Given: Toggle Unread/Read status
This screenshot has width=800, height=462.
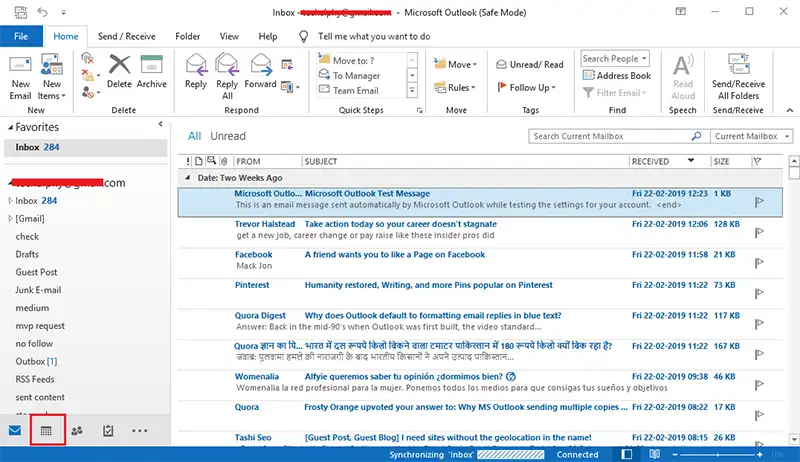Looking at the screenshot, I should pyautogui.click(x=530, y=64).
